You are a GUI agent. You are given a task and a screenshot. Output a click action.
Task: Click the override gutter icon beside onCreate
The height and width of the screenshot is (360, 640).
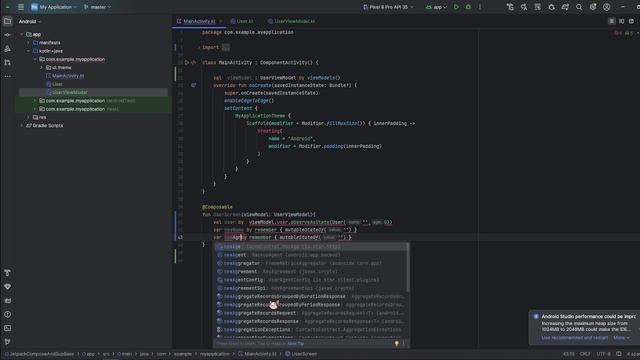coord(193,85)
